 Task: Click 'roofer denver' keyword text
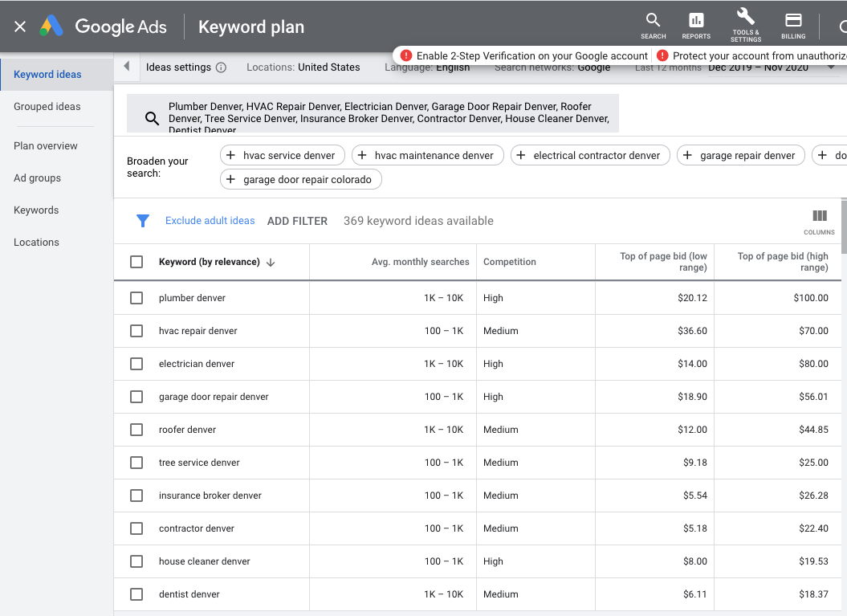[187, 430]
